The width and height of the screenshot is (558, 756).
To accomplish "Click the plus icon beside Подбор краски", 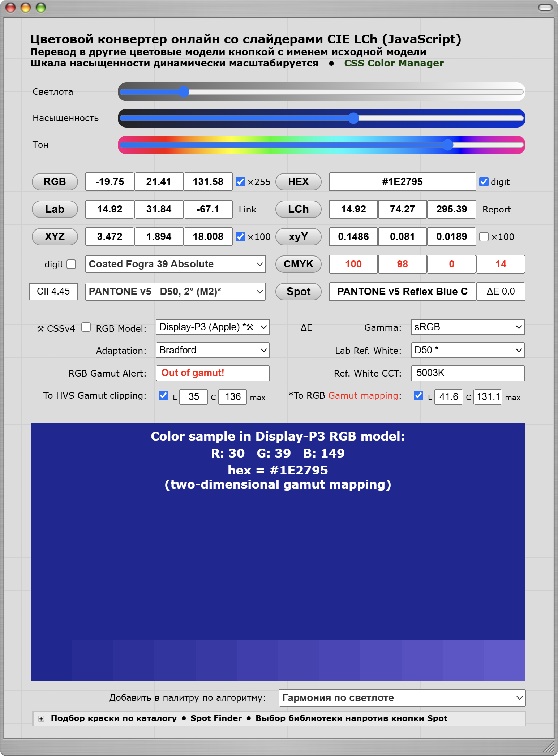I will point(41,719).
